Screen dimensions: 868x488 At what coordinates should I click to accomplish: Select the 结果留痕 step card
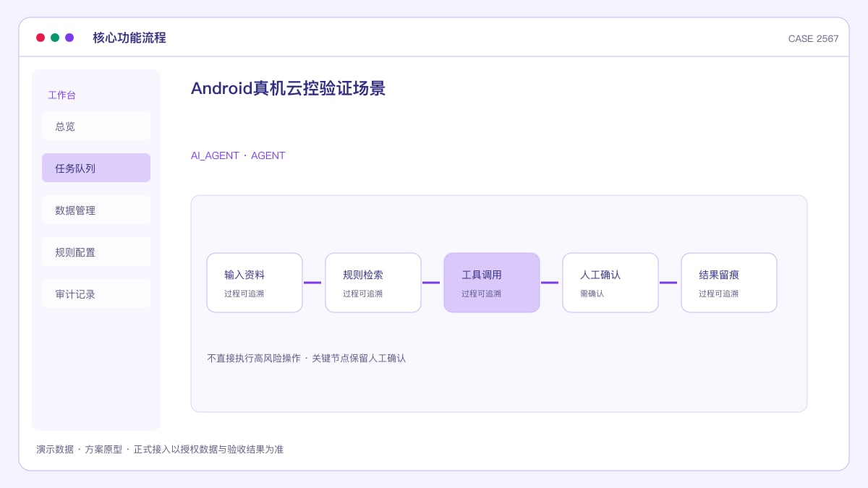[729, 283]
